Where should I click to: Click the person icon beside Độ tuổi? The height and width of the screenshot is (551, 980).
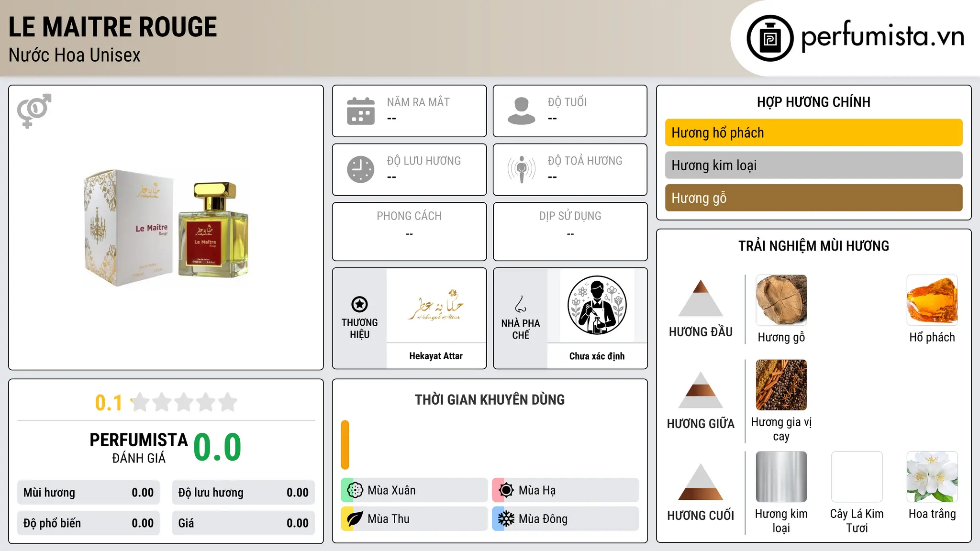coord(522,111)
